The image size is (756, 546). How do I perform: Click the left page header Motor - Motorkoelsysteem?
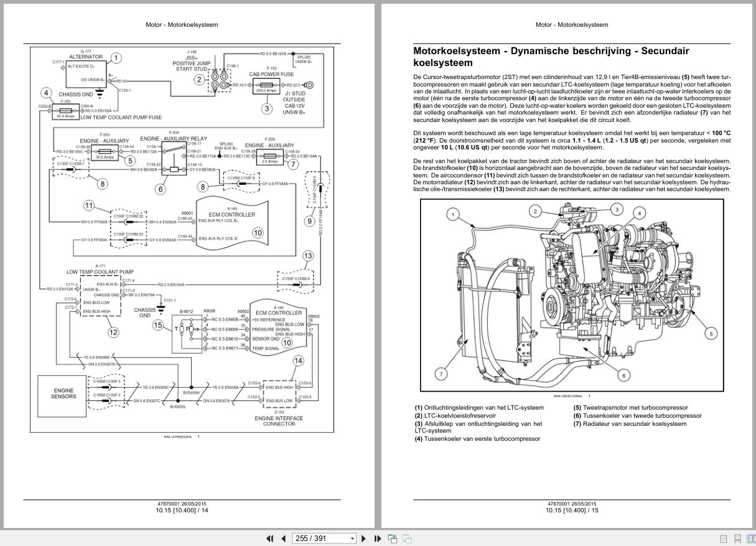coord(182,25)
